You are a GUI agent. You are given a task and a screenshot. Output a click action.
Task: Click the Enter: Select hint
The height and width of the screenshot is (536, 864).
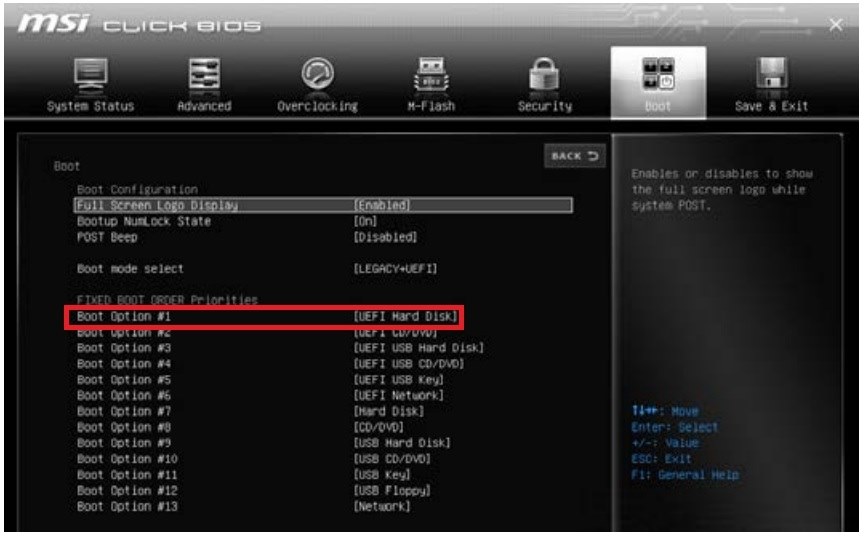[x=674, y=427]
